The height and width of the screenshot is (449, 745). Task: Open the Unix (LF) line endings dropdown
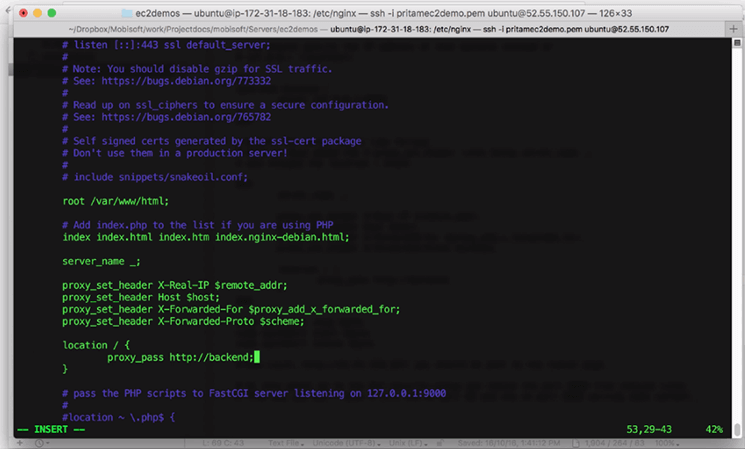(408, 443)
